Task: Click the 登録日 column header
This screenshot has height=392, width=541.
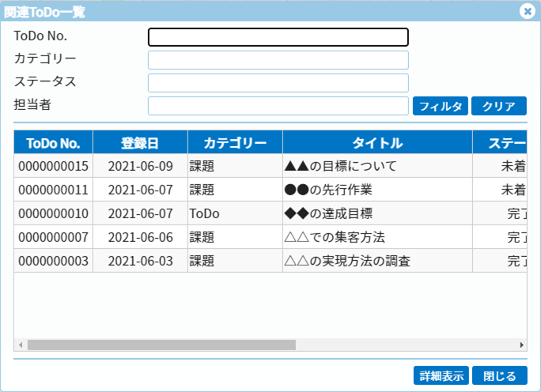Action: pyautogui.click(x=140, y=143)
